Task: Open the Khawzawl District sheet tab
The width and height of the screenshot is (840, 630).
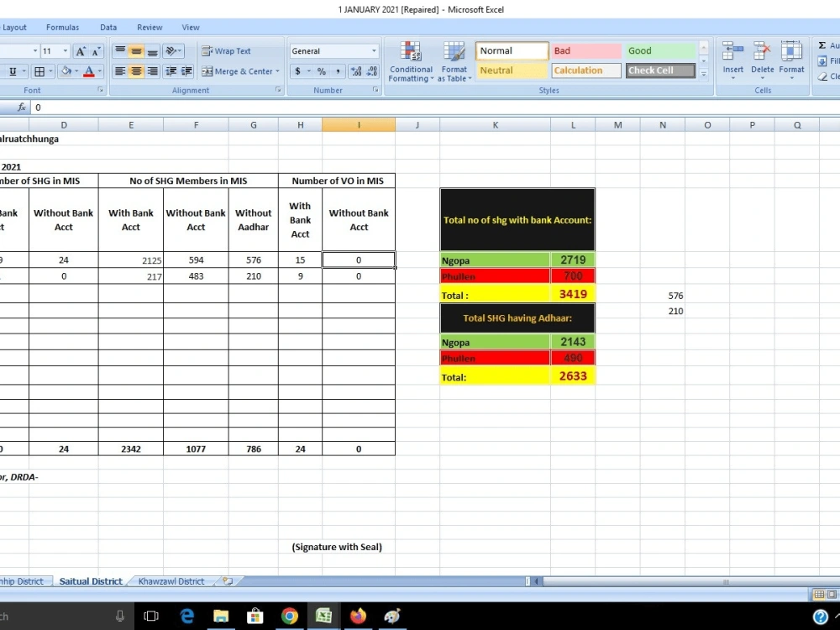Action: point(172,580)
